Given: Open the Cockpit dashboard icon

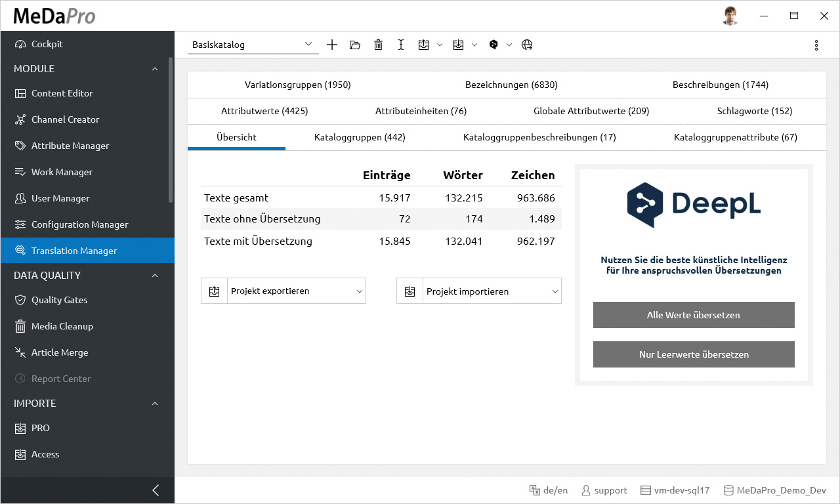Looking at the screenshot, I should (x=20, y=44).
